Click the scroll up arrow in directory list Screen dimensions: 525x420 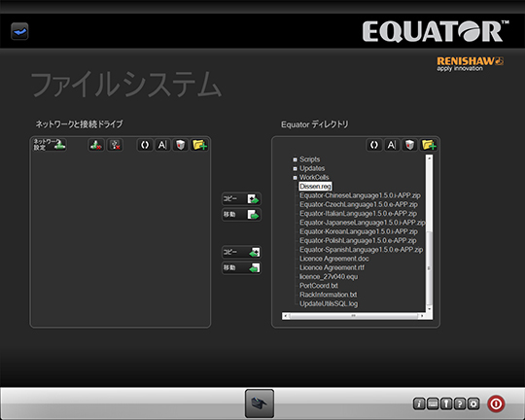click(430, 157)
